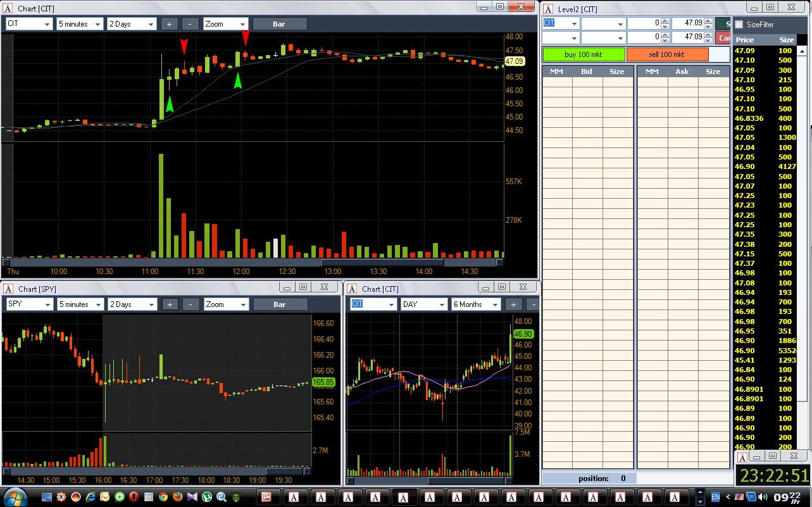Show hidden system tray icons arrow
The width and height of the screenshot is (812, 507).
click(728, 497)
